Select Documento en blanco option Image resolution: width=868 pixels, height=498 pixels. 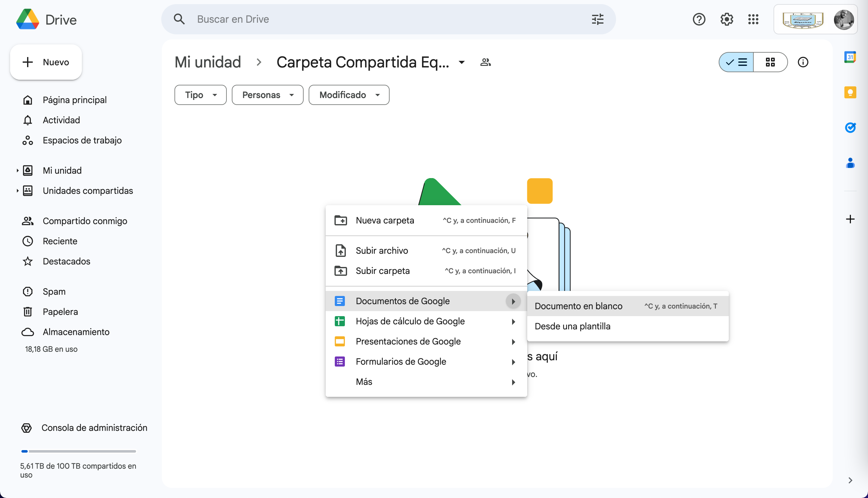(578, 306)
